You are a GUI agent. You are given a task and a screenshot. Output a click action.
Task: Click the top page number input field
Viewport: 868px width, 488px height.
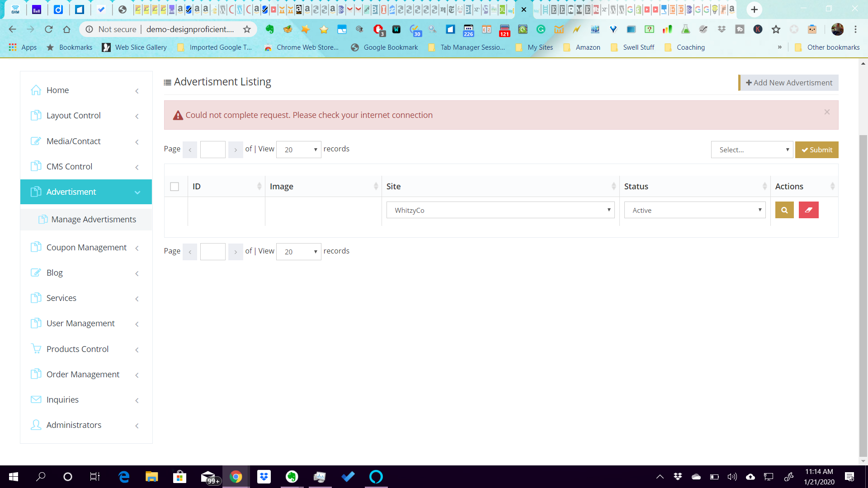pos(212,150)
